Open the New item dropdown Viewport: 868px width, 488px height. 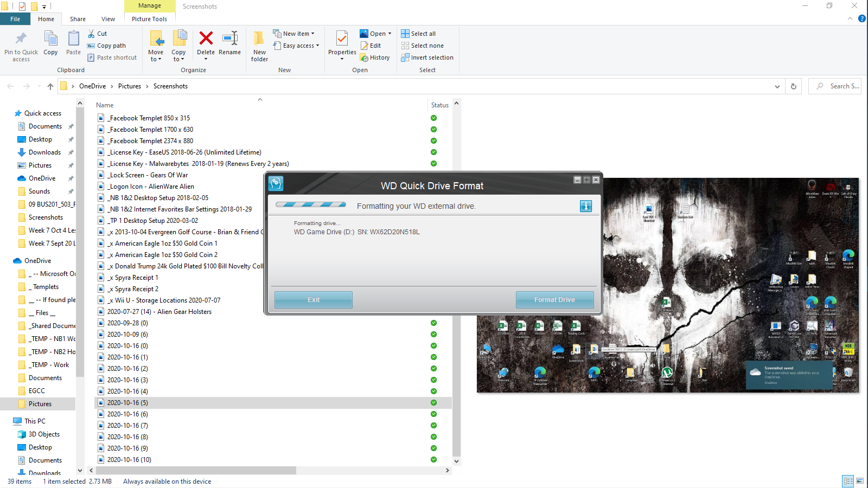[x=293, y=34]
